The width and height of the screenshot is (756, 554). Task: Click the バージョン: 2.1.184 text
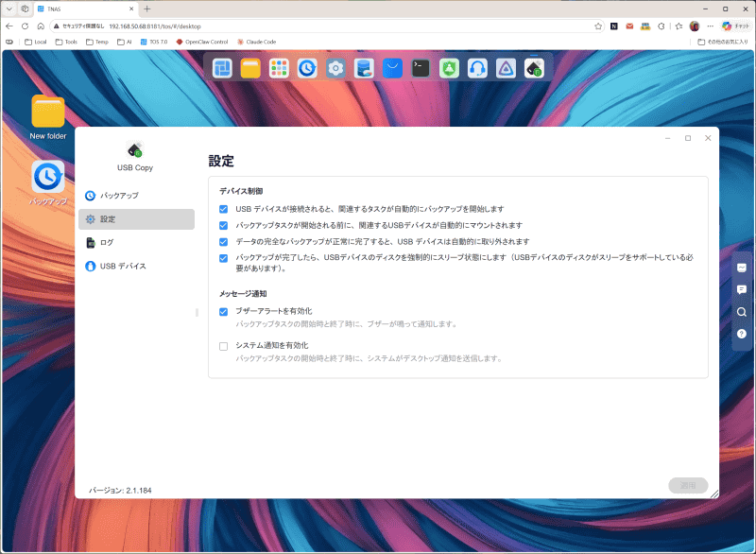120,491
